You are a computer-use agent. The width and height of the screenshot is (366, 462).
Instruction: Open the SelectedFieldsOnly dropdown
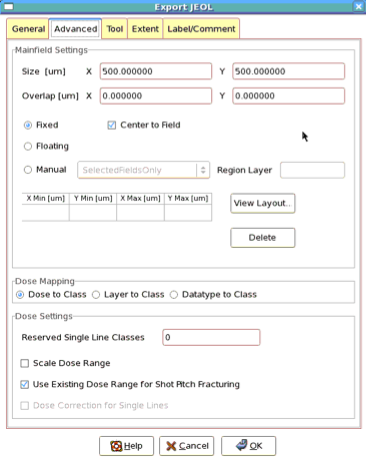[144, 170]
